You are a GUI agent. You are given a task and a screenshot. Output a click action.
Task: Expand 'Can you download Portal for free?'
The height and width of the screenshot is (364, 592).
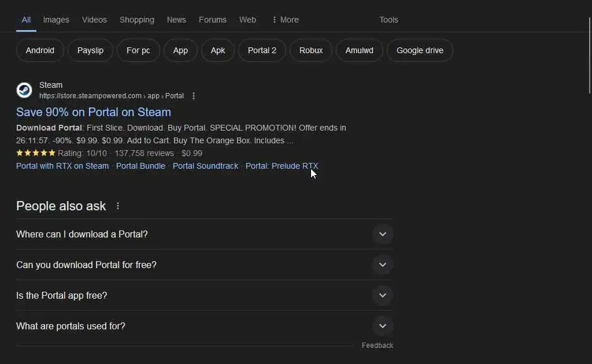(382, 265)
